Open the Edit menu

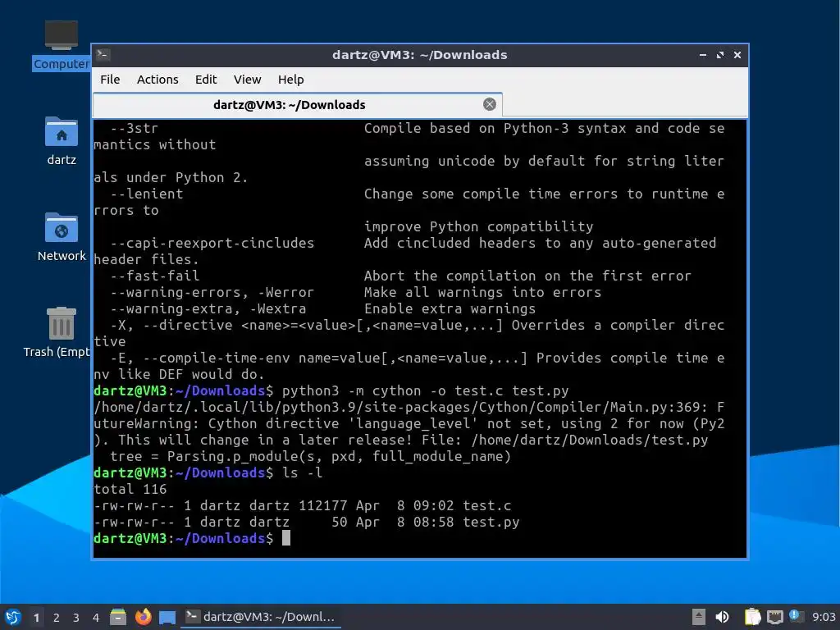tap(206, 80)
